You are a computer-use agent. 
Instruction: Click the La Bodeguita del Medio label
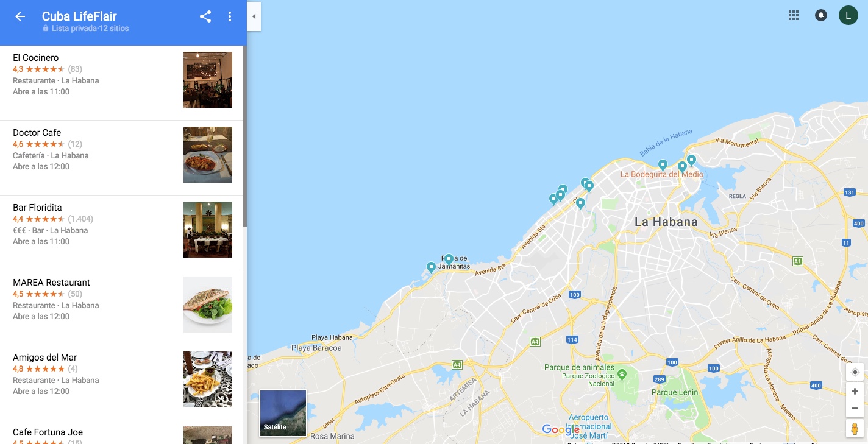tap(661, 174)
